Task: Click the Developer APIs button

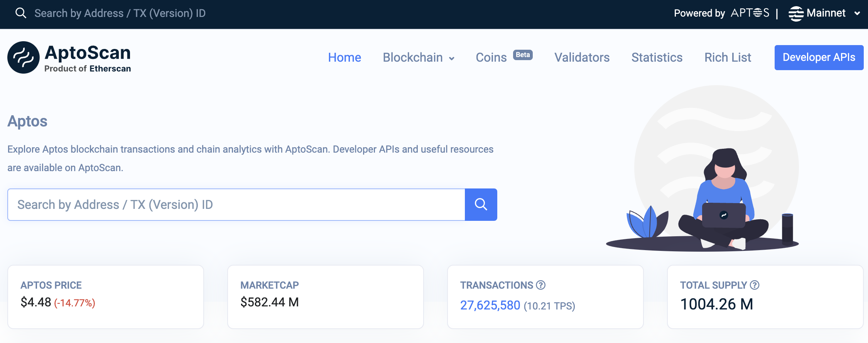Action: coord(819,57)
